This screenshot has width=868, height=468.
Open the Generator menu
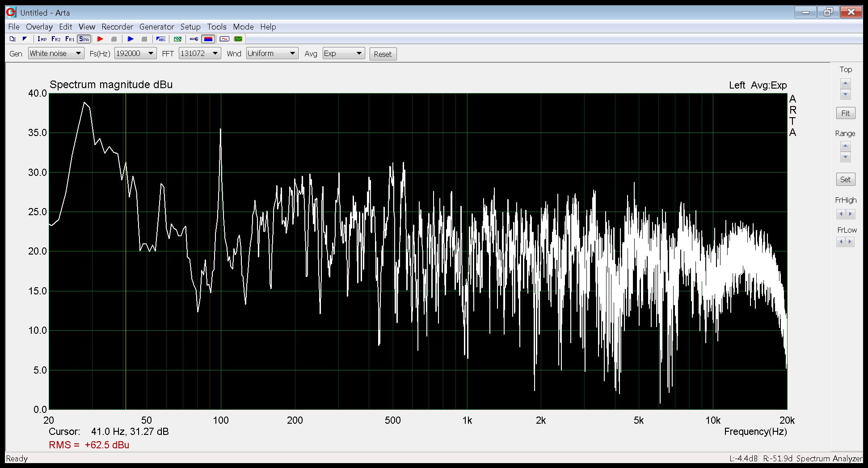(x=156, y=27)
